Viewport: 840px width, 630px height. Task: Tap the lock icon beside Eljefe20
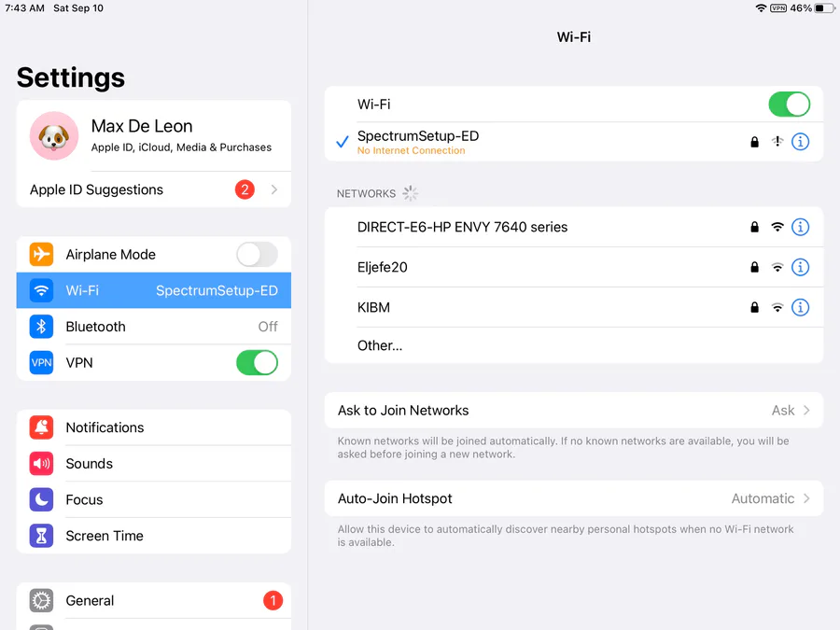(x=754, y=267)
